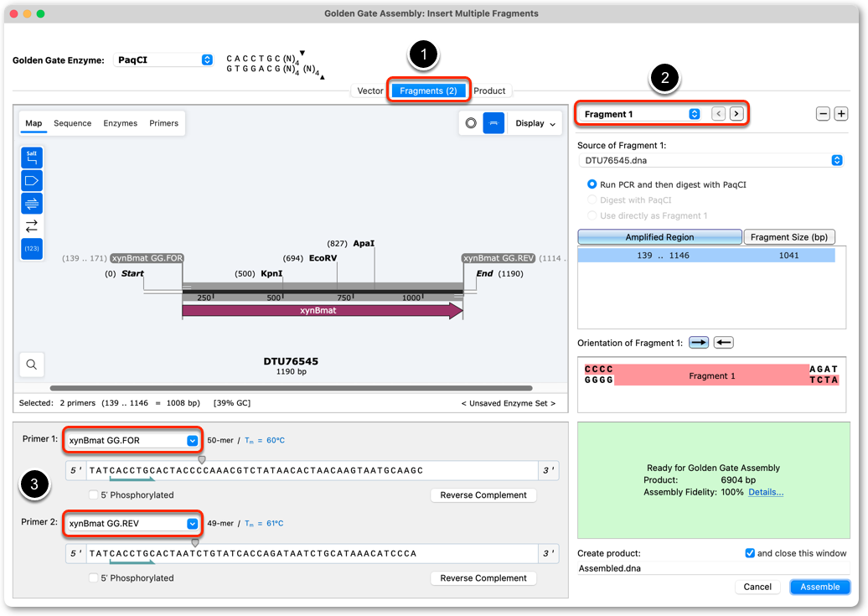
Task: Go to previous fragment arrow
Action: click(x=719, y=113)
